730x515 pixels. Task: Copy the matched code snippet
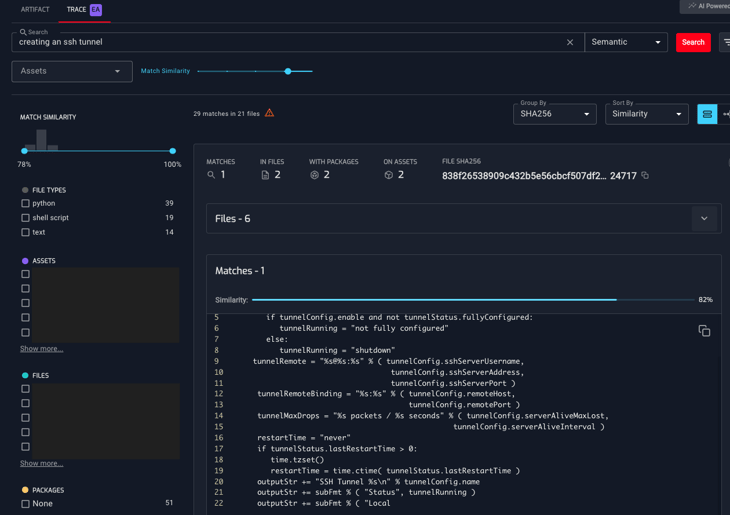(x=704, y=331)
